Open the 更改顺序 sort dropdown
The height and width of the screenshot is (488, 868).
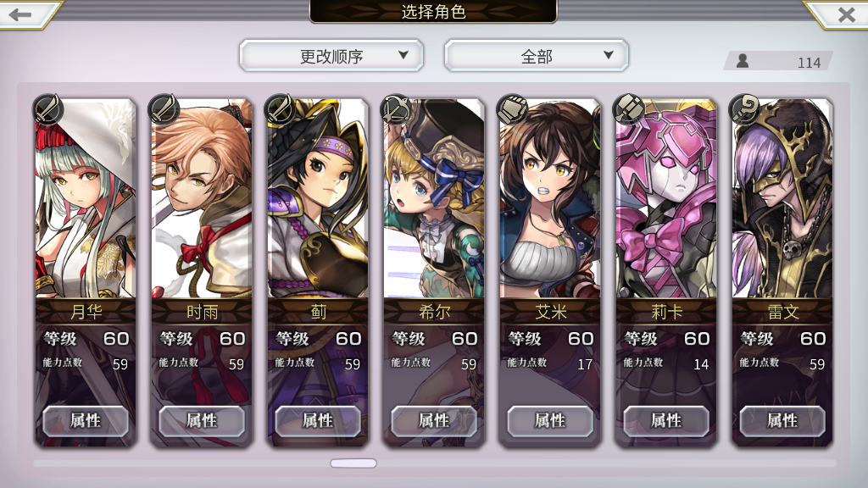point(331,55)
